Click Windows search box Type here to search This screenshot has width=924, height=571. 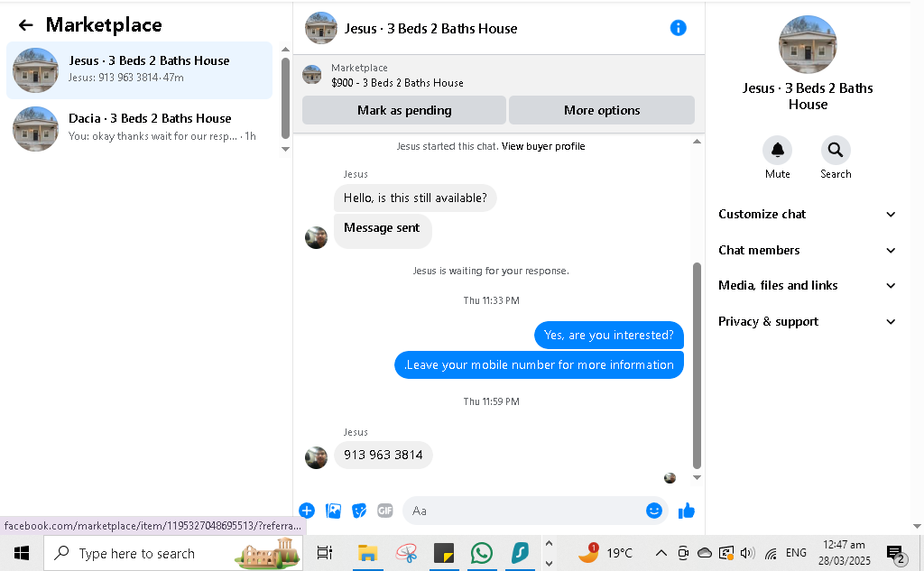pos(173,553)
